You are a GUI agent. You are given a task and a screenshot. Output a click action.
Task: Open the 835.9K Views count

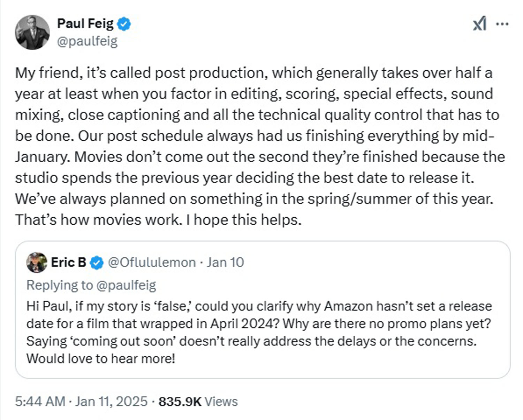pos(198,401)
